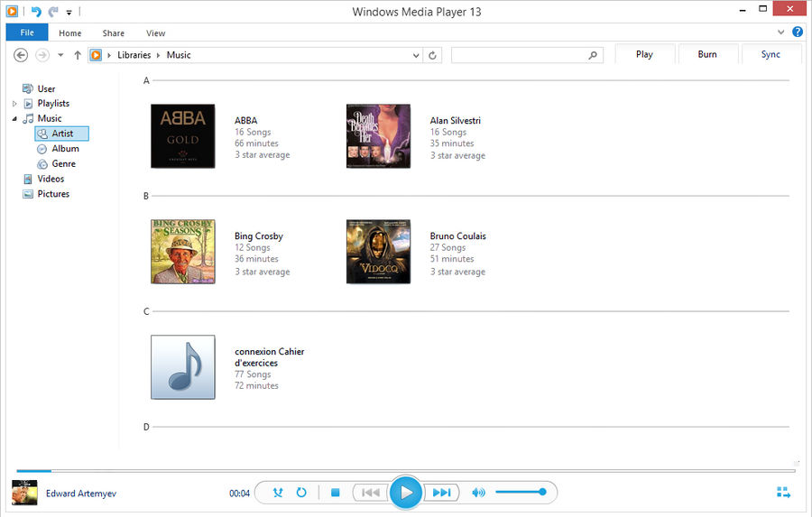812x517 pixels.
Task: Open the Sync tab
Action: click(x=770, y=54)
